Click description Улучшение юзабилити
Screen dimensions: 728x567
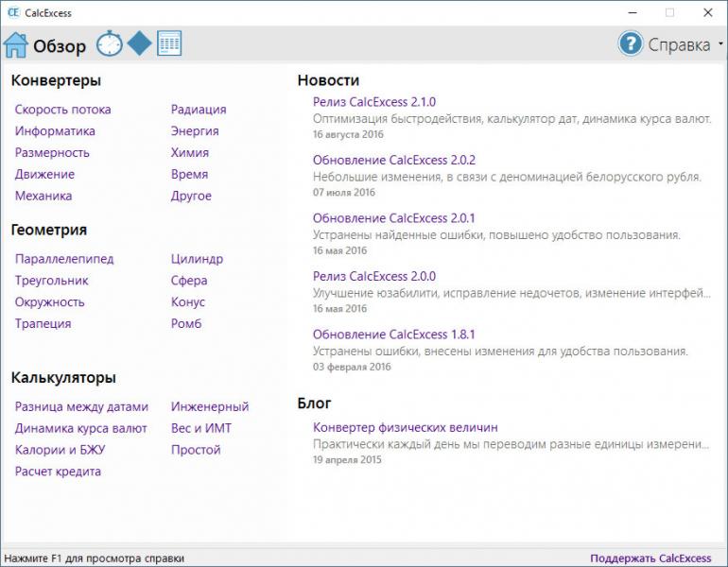click(x=512, y=293)
